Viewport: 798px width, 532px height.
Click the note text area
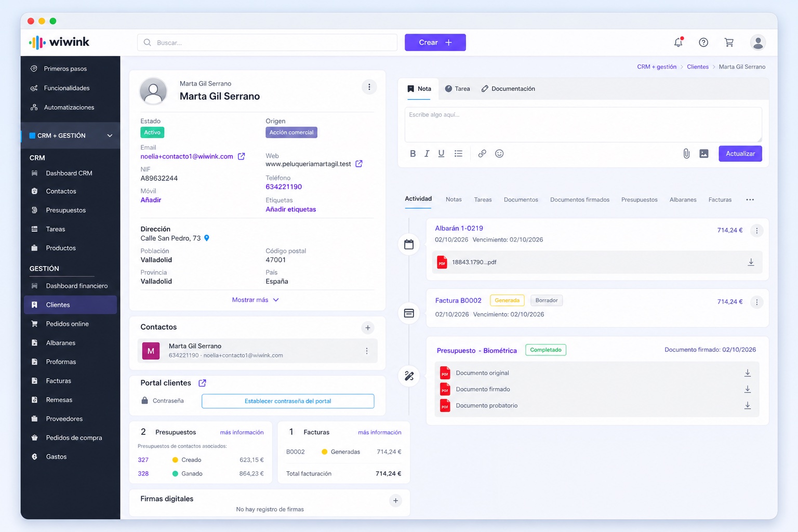pyautogui.click(x=583, y=125)
